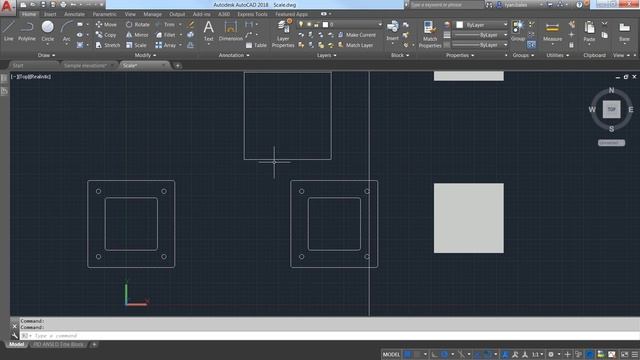
Task: Select the Measure utility
Action: (552, 31)
